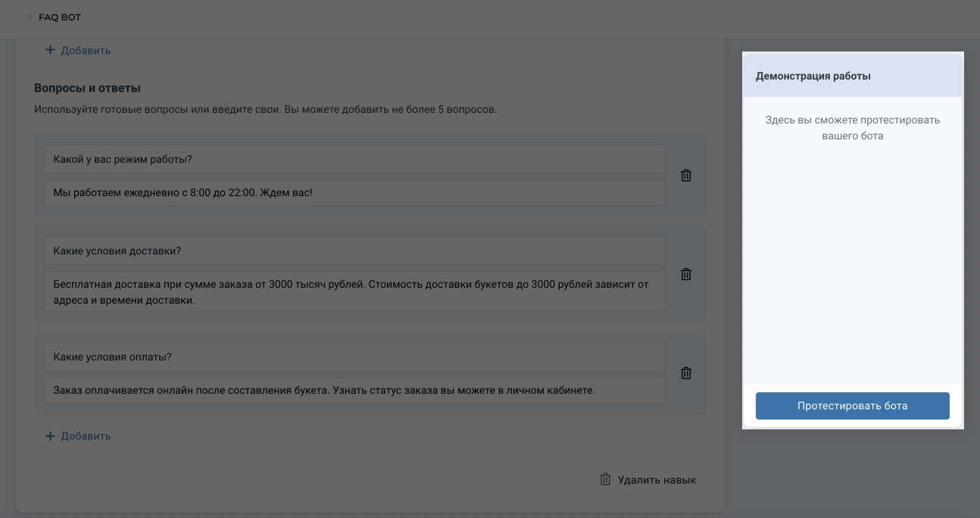Viewport: 980px width, 518px height.
Task: Click the 'Заказ оплачивается онлайн' answer field
Action: coord(354,390)
